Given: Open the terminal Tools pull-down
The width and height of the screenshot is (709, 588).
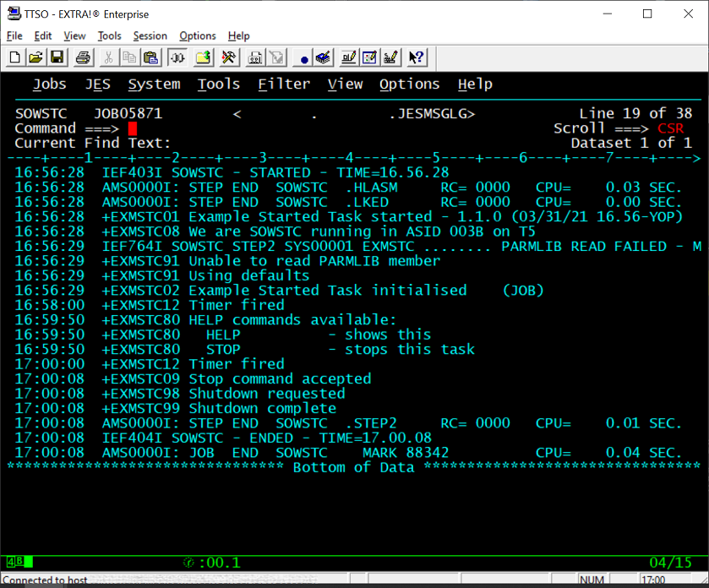Looking at the screenshot, I should coord(219,84).
